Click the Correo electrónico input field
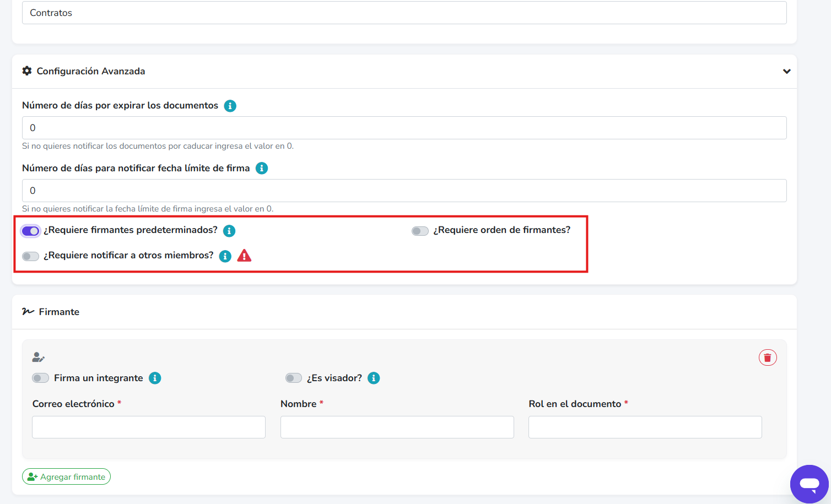831x504 pixels. pos(149,427)
